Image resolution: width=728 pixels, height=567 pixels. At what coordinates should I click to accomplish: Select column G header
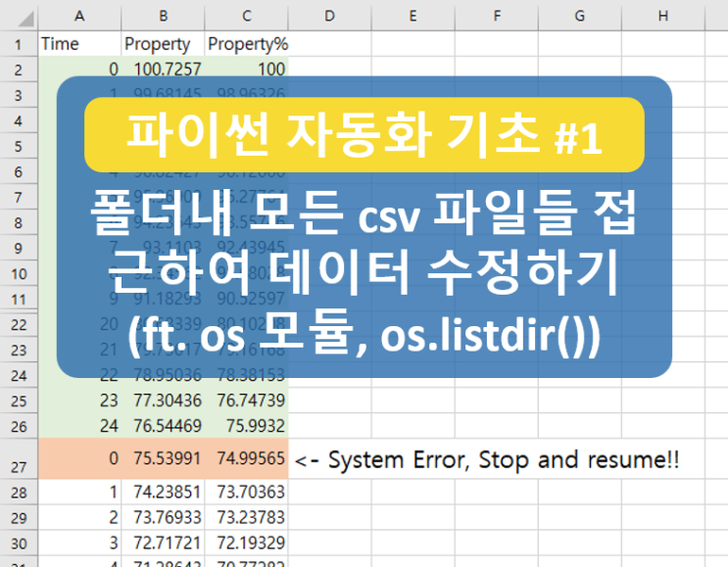(x=579, y=16)
